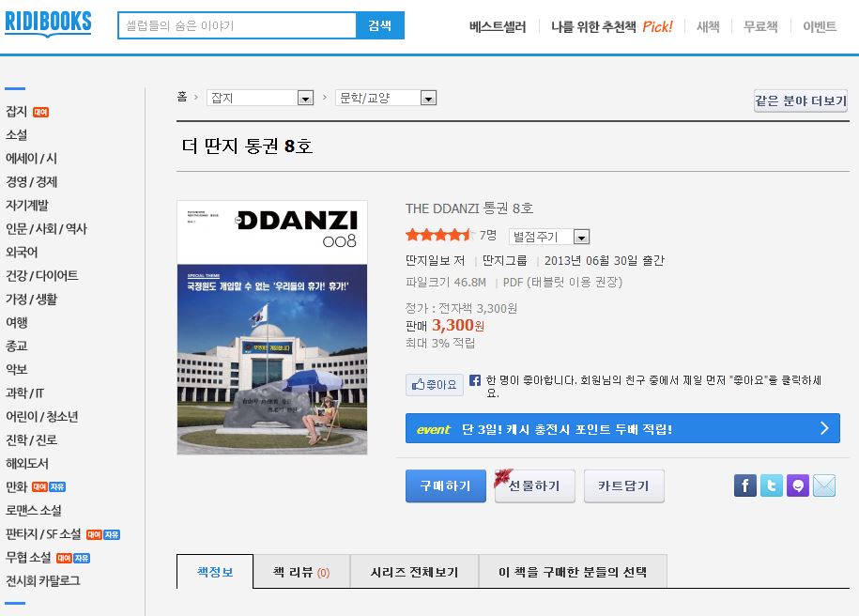Image resolution: width=859 pixels, height=616 pixels.
Task: Open the 문학/교양 subcategory dropdown
Action: click(386, 98)
